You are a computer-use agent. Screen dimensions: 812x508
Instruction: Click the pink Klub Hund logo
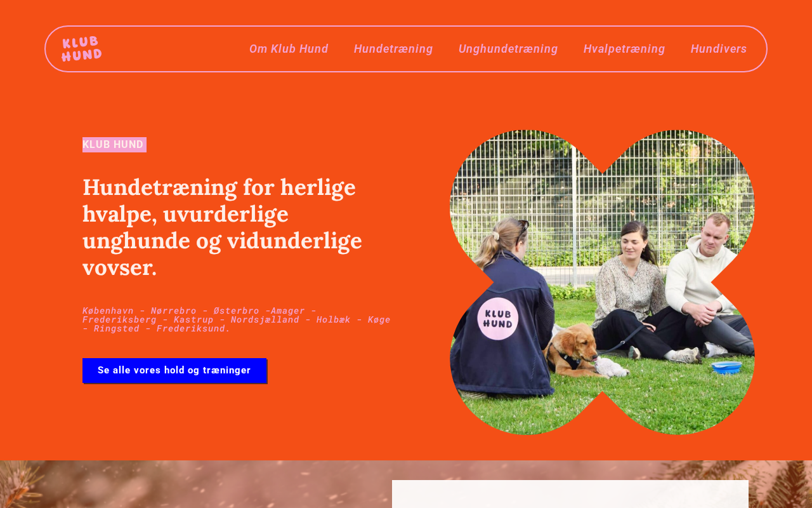tap(82, 49)
